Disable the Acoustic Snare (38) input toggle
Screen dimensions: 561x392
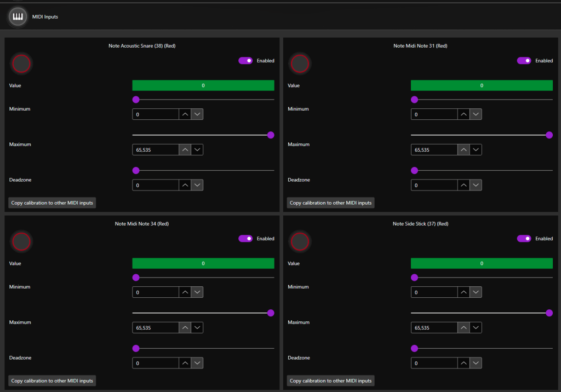(245, 61)
